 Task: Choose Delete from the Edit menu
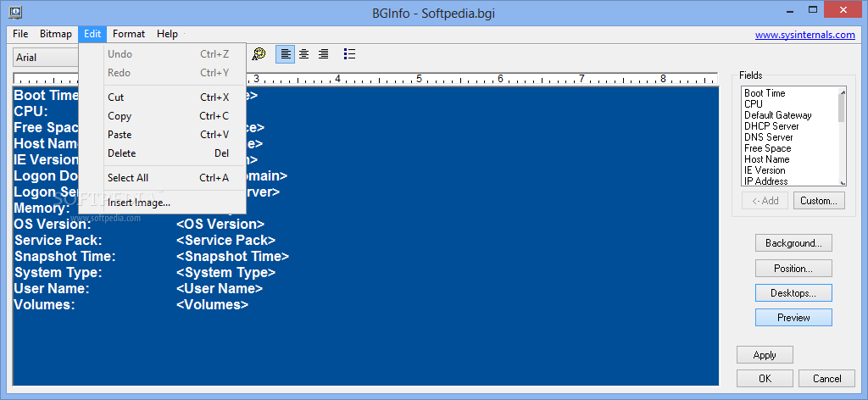pos(169,153)
